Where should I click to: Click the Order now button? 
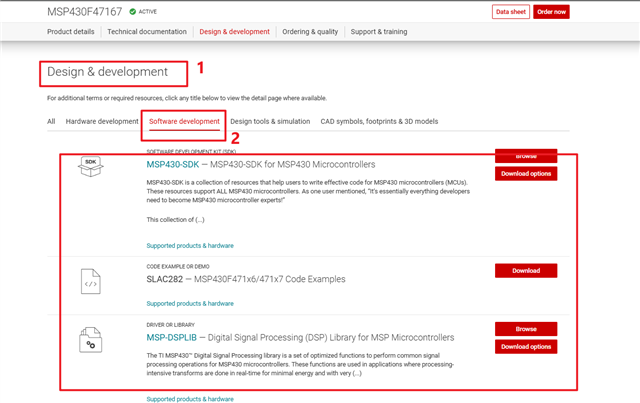point(551,12)
